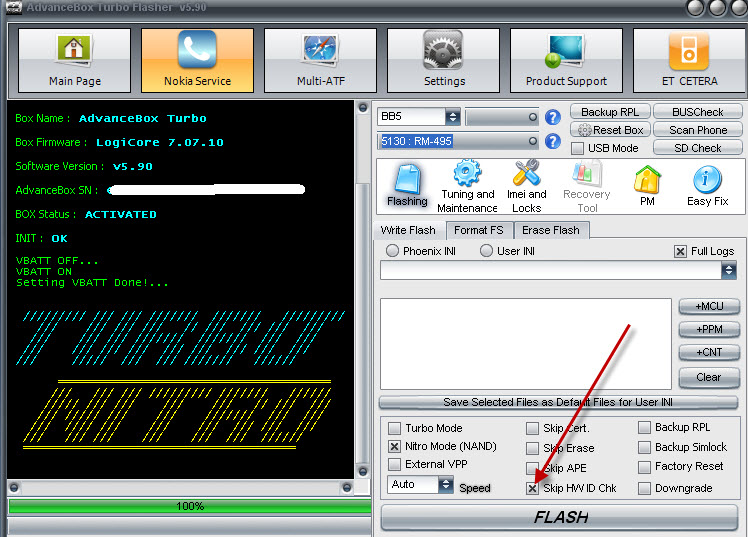Switch to Format FS tab
The width and height of the screenshot is (748, 537).
coord(478,230)
